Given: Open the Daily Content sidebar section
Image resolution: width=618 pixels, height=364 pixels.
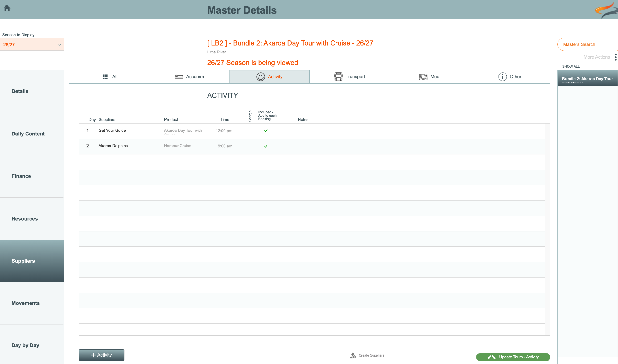Looking at the screenshot, I should 32,134.
